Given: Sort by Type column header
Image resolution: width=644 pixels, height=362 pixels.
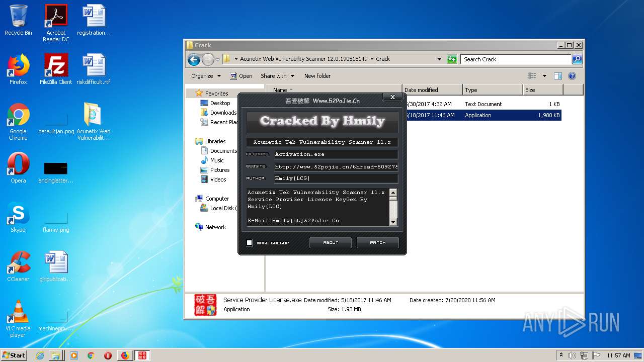Looking at the screenshot, I should coord(493,90).
